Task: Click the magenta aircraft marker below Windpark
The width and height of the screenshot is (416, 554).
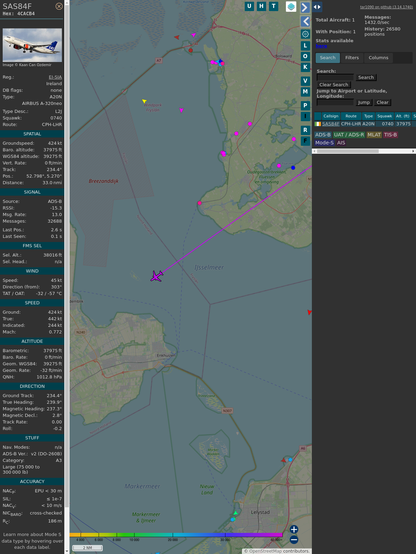Action: [181, 111]
